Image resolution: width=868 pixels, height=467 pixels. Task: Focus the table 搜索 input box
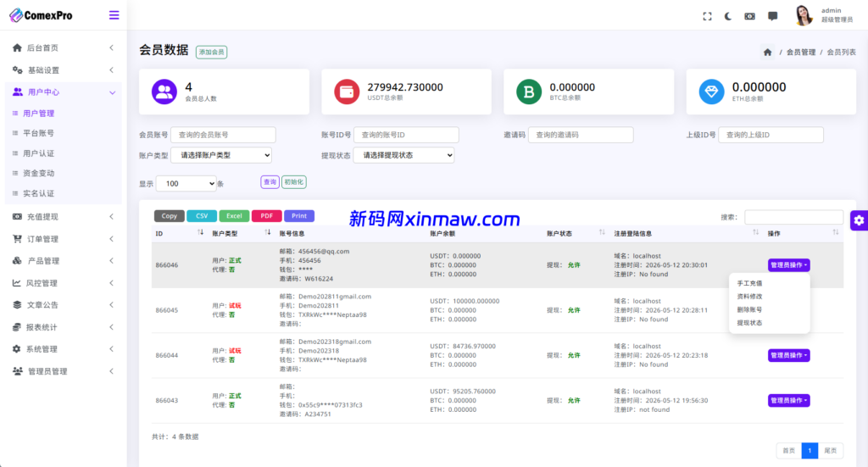(793, 218)
